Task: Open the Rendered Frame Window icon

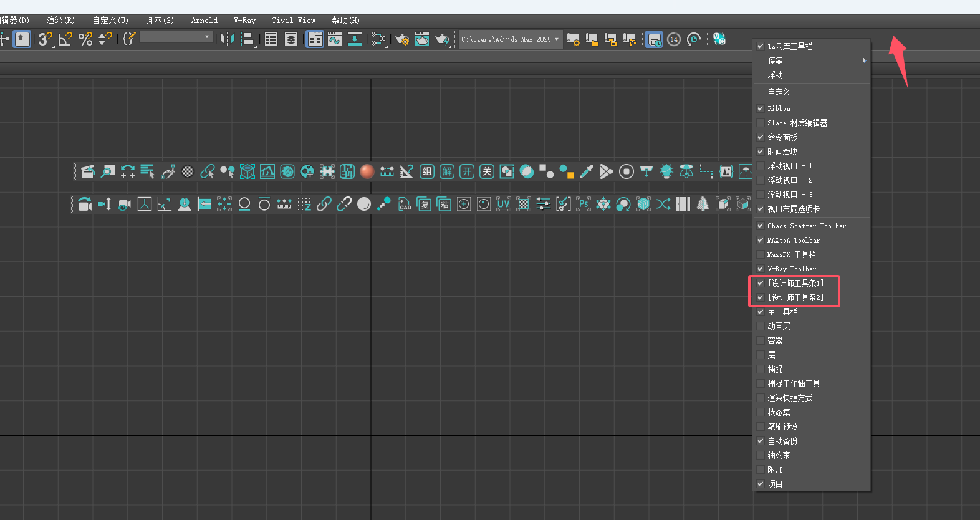Action: pyautogui.click(x=422, y=39)
